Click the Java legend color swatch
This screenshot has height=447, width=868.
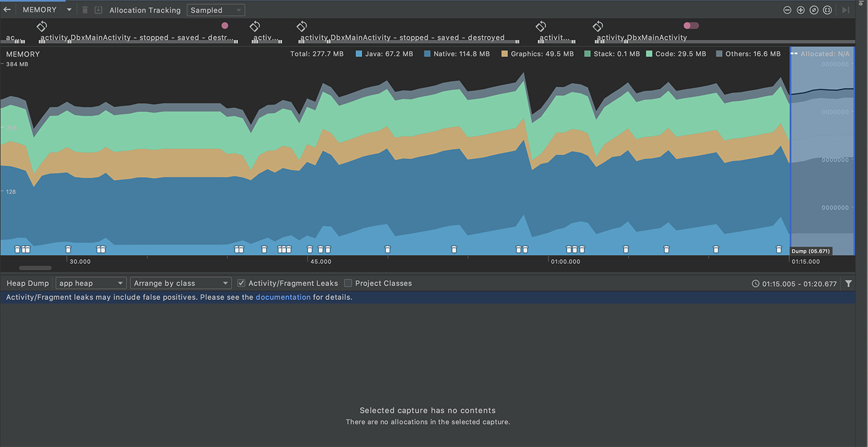point(359,54)
